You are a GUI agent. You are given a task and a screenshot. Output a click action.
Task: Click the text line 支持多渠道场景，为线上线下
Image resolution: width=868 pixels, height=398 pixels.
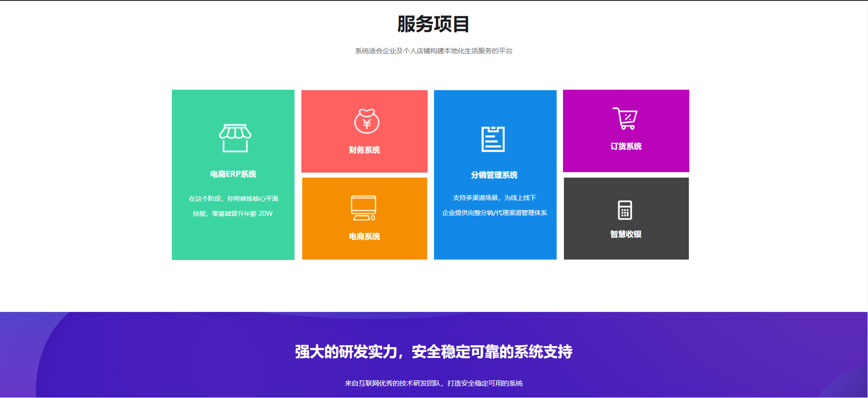pyautogui.click(x=494, y=198)
